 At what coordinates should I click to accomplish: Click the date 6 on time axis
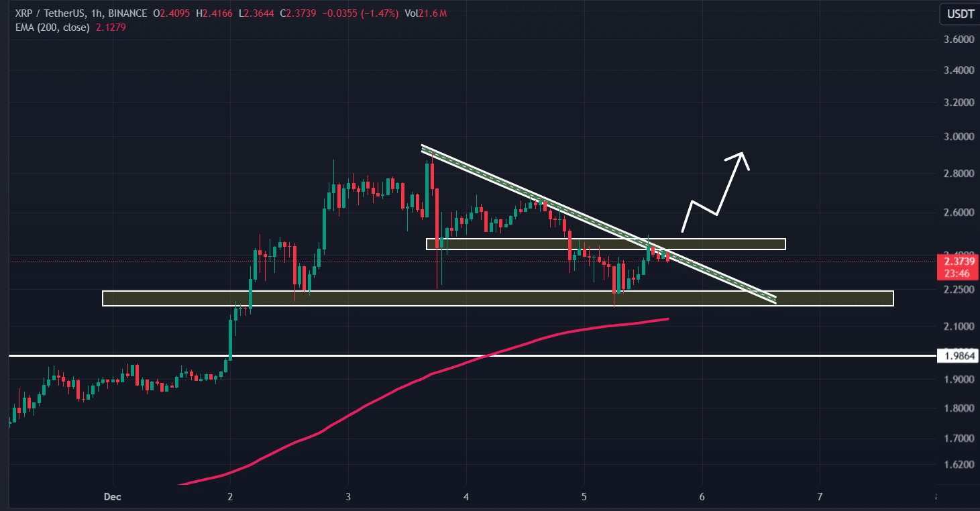point(702,498)
